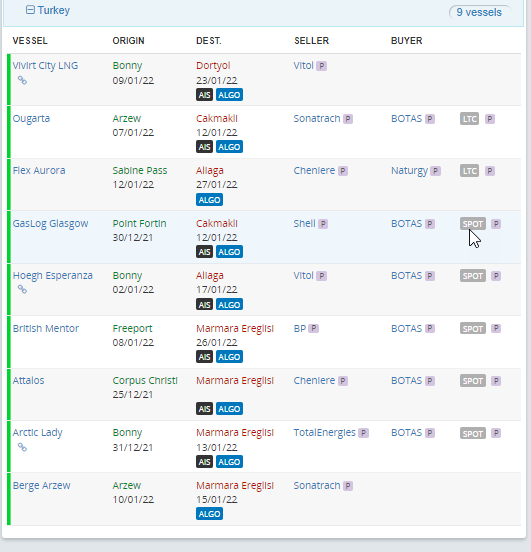
Task: Click the AIS badge in Hoegh Esperanza row
Action: coord(204,305)
